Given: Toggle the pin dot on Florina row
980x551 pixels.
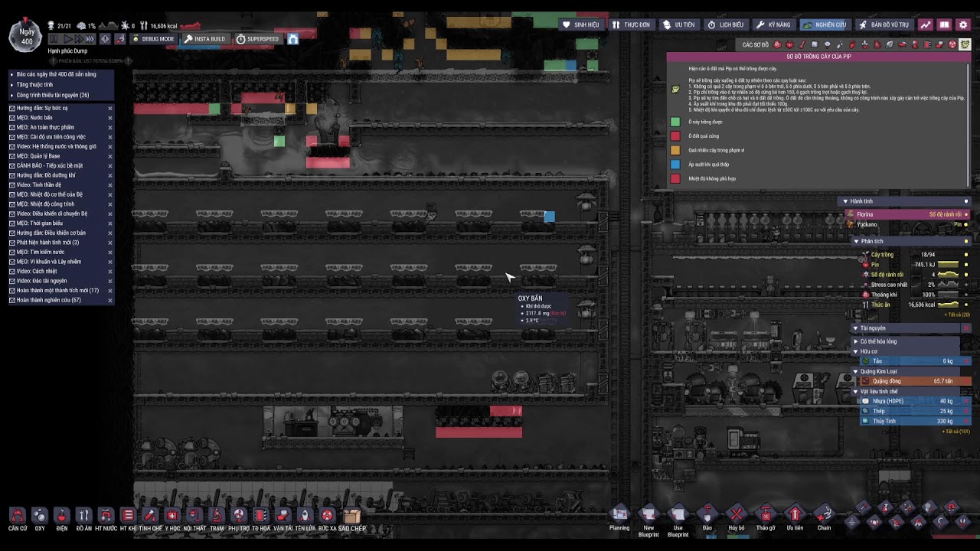Looking at the screenshot, I should (965, 214).
